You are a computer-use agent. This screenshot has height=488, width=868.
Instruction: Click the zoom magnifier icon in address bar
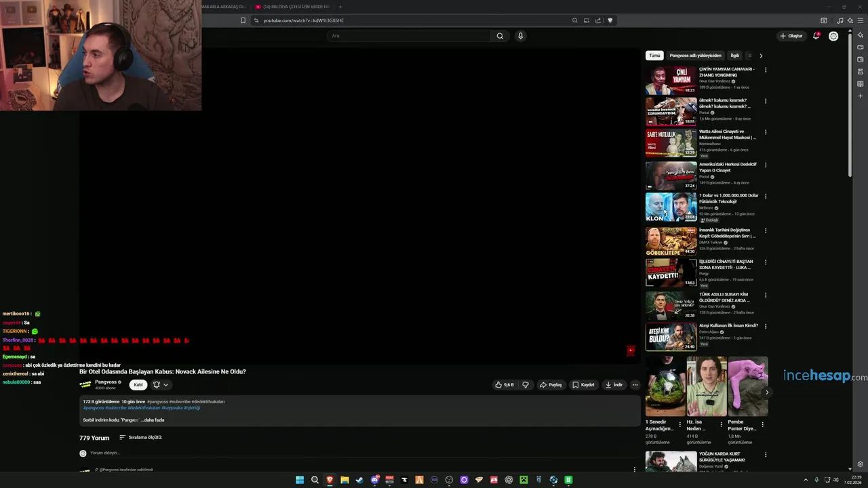[x=575, y=20]
